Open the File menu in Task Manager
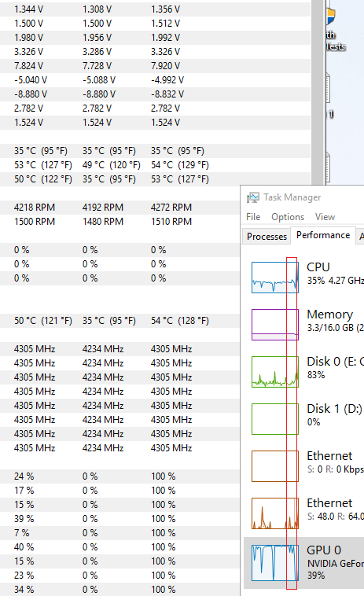Screen dimensions: 364x596 tap(253, 217)
